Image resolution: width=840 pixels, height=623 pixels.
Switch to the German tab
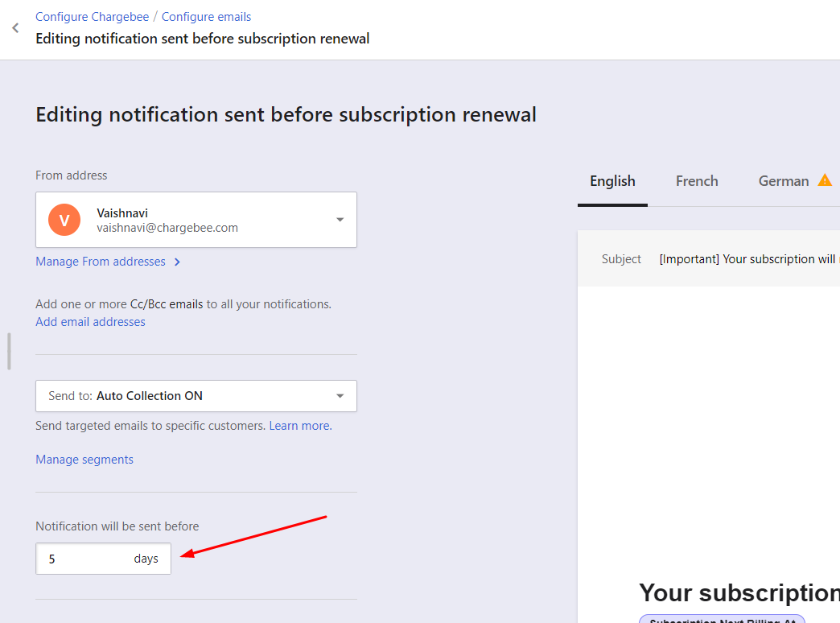(x=783, y=181)
